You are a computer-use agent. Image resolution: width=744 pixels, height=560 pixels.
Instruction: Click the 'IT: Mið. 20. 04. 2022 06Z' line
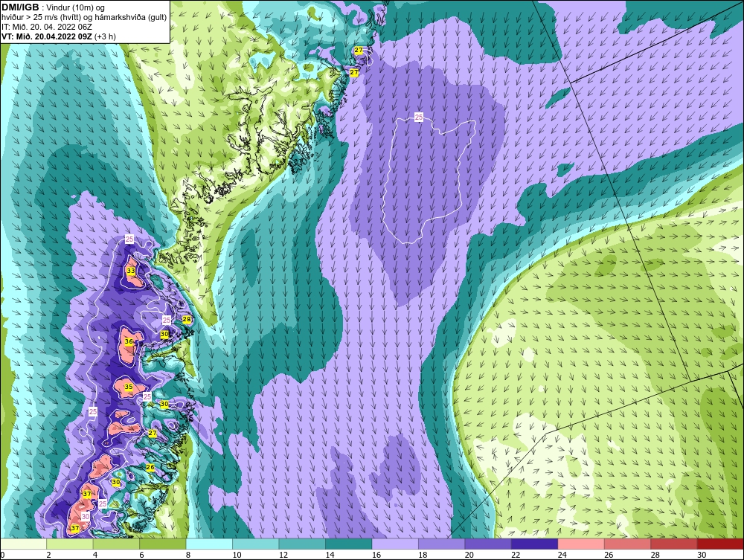[x=46, y=27]
